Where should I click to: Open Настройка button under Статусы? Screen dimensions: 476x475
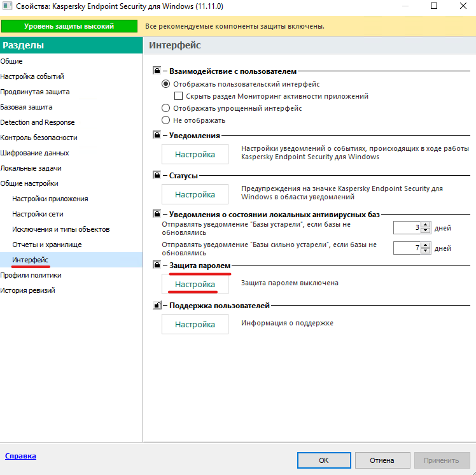(195, 194)
